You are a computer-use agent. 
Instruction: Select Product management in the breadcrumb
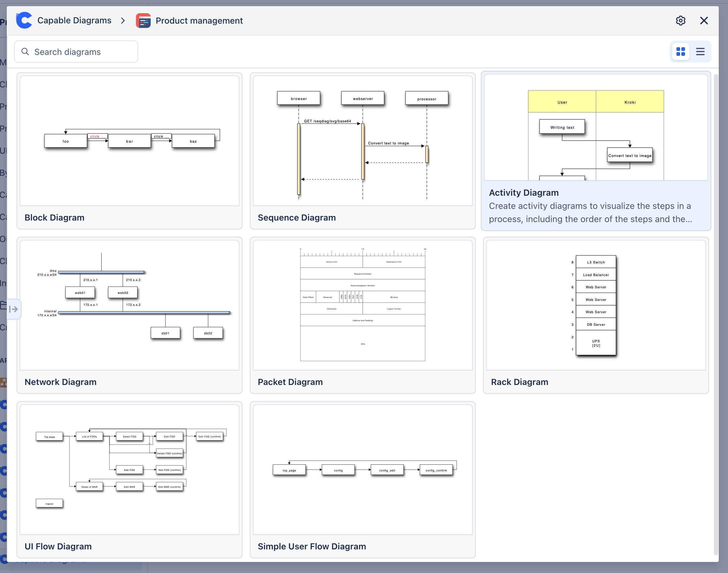pyautogui.click(x=199, y=21)
